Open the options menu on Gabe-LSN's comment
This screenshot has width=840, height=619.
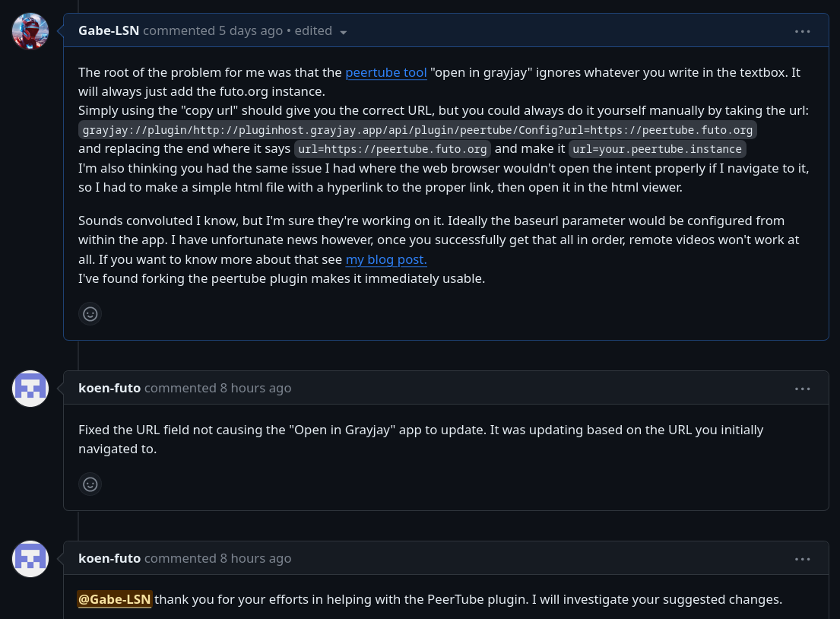pyautogui.click(x=803, y=31)
